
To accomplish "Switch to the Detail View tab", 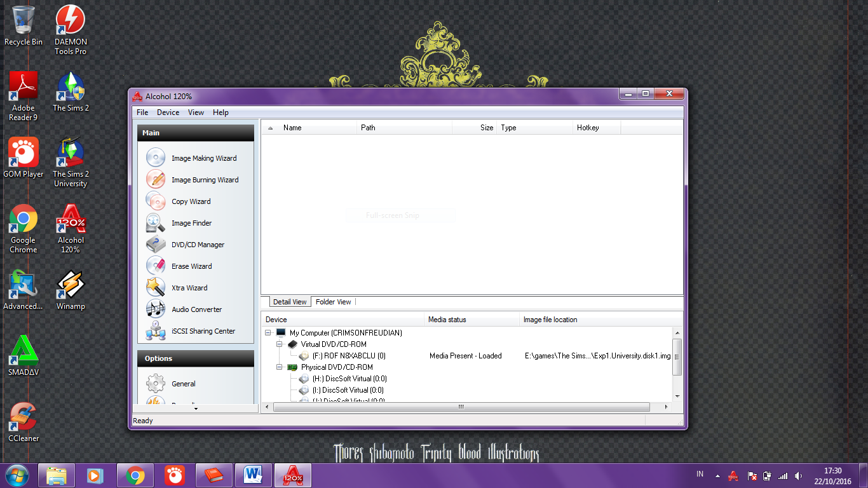I will click(x=290, y=302).
